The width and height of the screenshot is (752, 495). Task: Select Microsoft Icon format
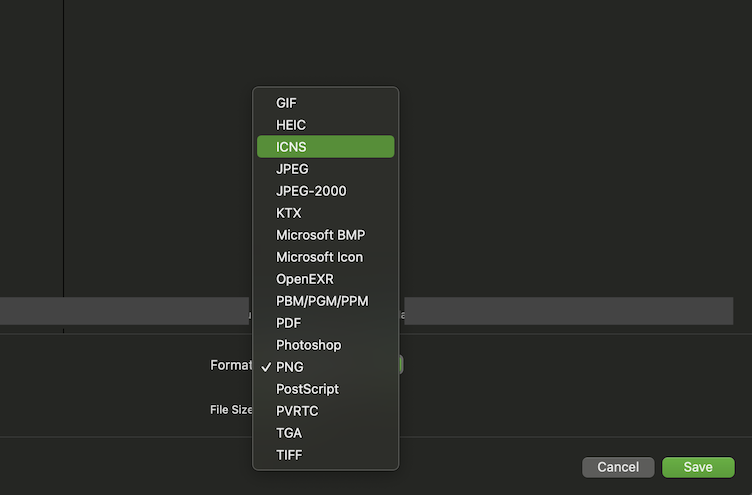coord(319,257)
